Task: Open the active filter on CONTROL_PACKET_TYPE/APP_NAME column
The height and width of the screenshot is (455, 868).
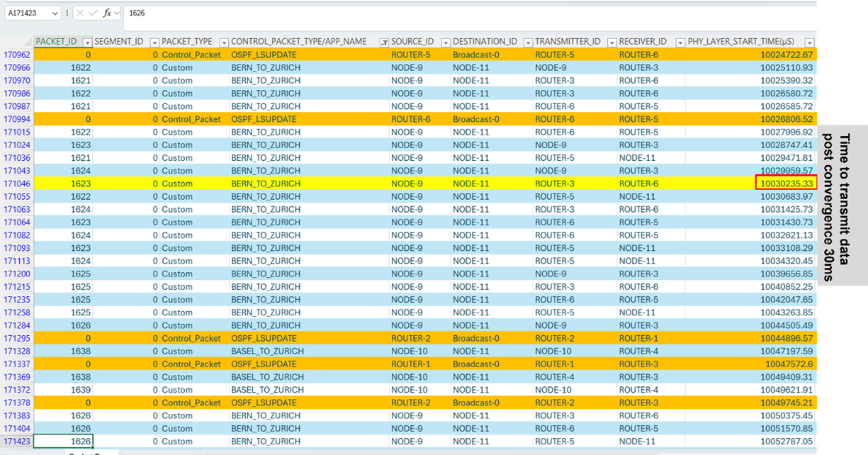Action: pos(384,42)
